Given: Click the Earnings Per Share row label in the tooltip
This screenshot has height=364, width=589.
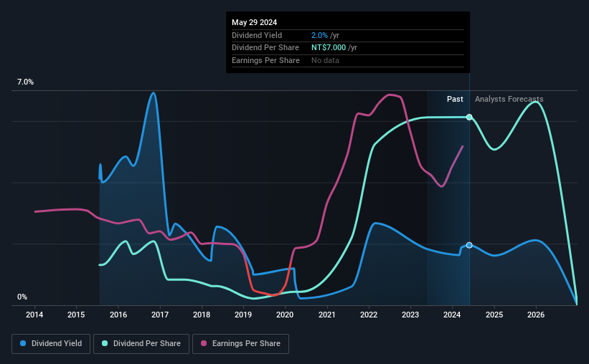Looking at the screenshot, I should (x=266, y=60).
